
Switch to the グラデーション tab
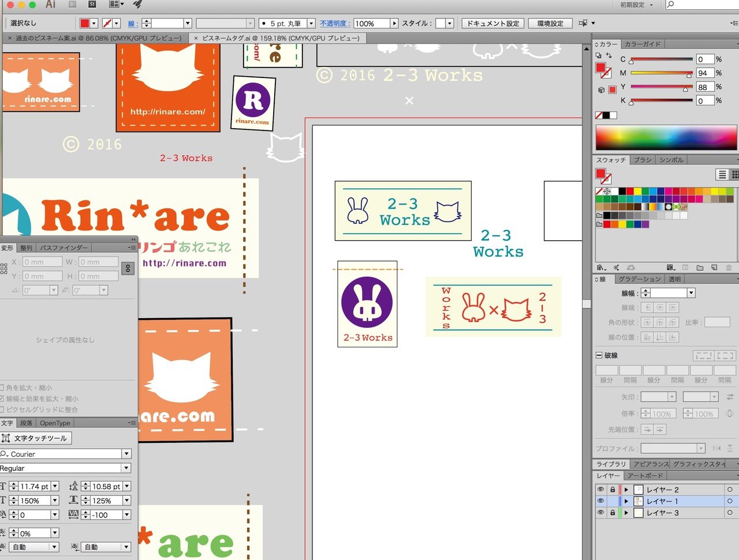639,279
